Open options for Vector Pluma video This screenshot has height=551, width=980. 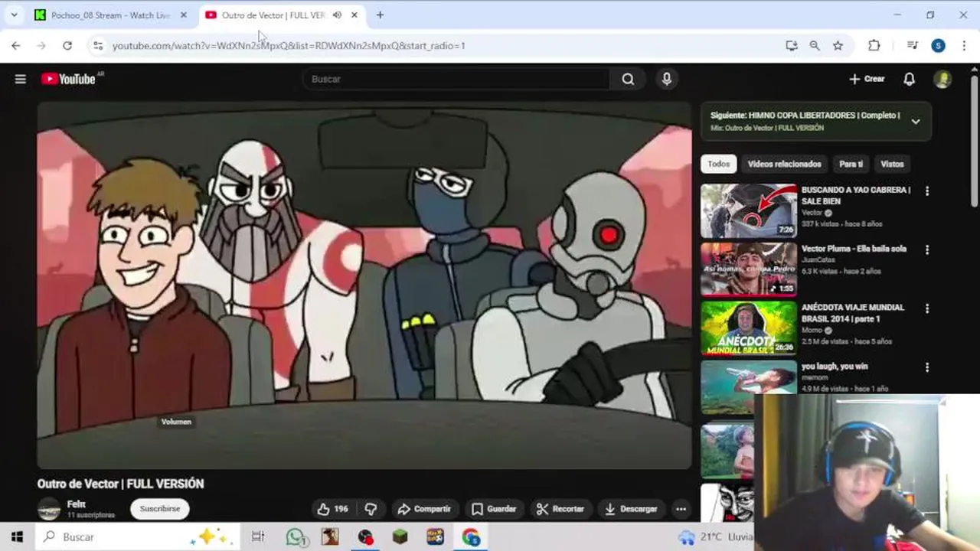(927, 250)
